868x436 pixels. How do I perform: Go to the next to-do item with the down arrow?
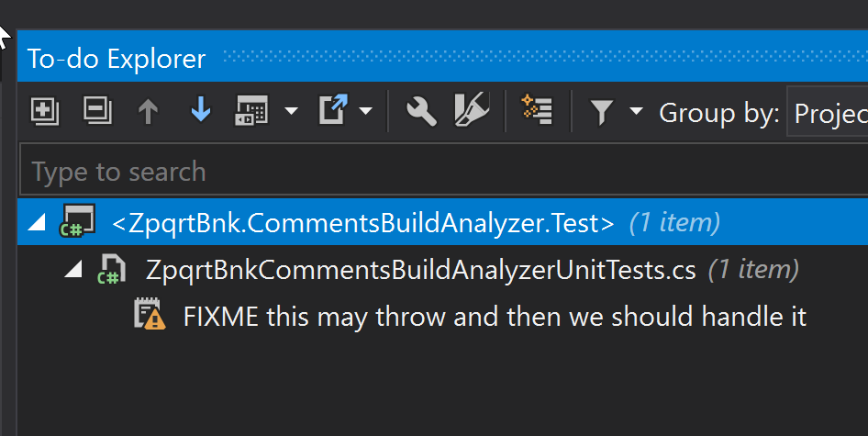201,110
